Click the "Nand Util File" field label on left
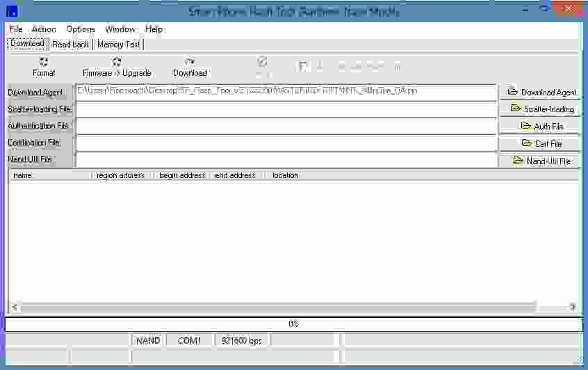The height and width of the screenshot is (370, 588). (29, 159)
